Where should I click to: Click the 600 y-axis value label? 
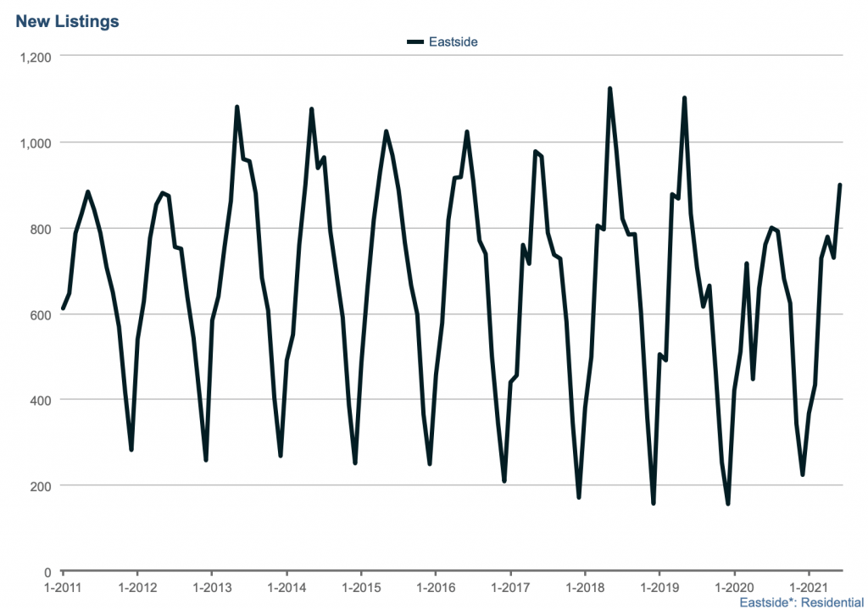tap(41, 314)
